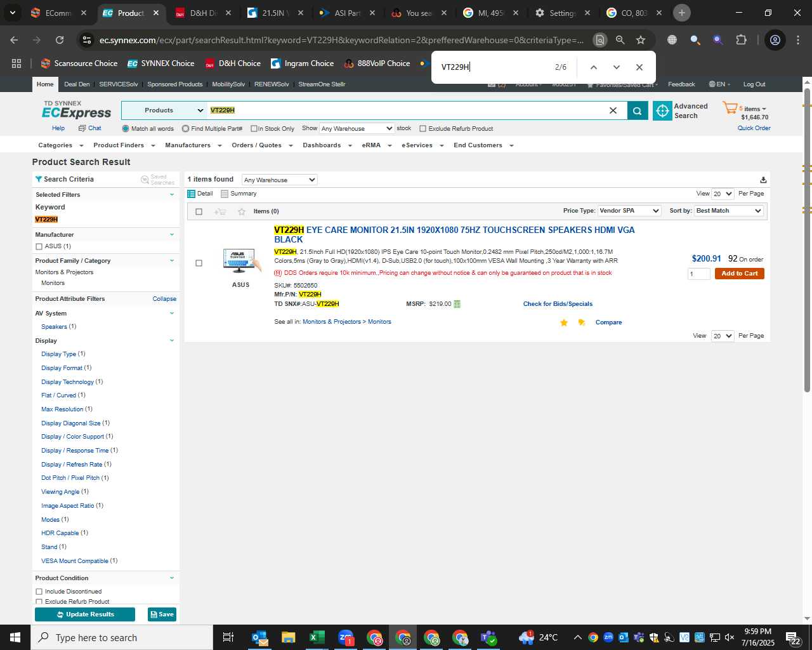Click the download results icon
This screenshot has width=812, height=650.
(x=763, y=180)
